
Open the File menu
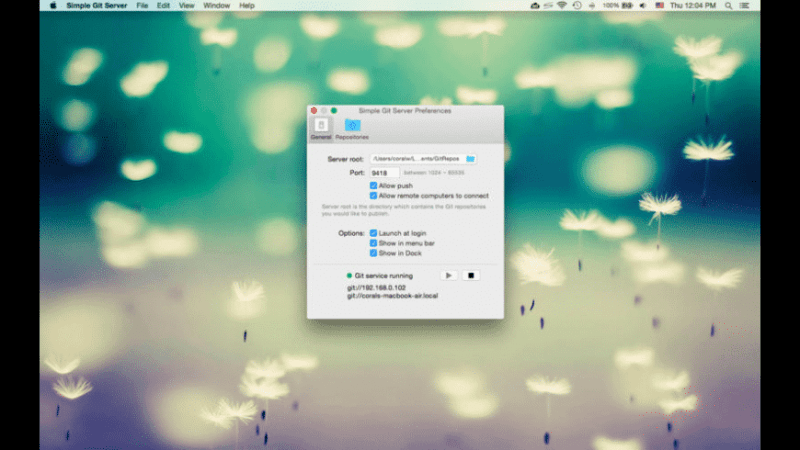(142, 6)
